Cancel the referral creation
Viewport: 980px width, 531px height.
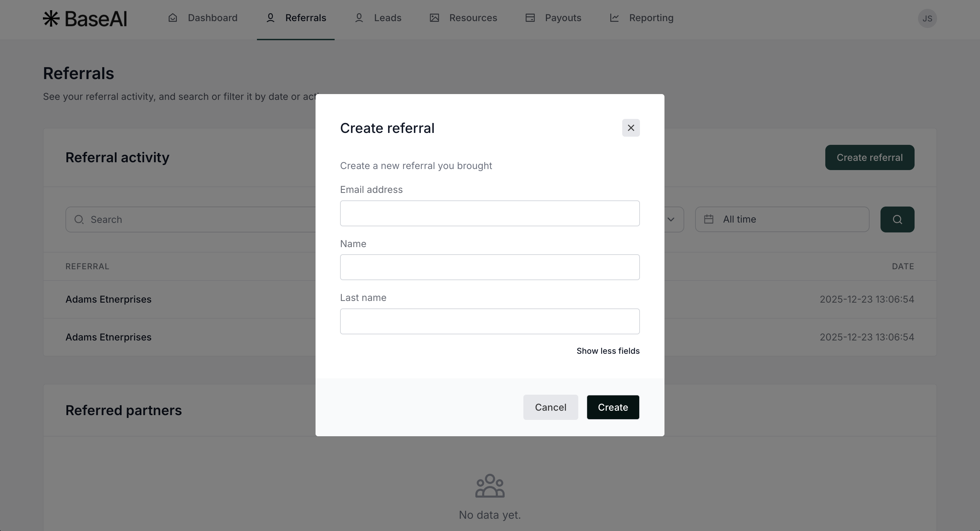point(551,407)
